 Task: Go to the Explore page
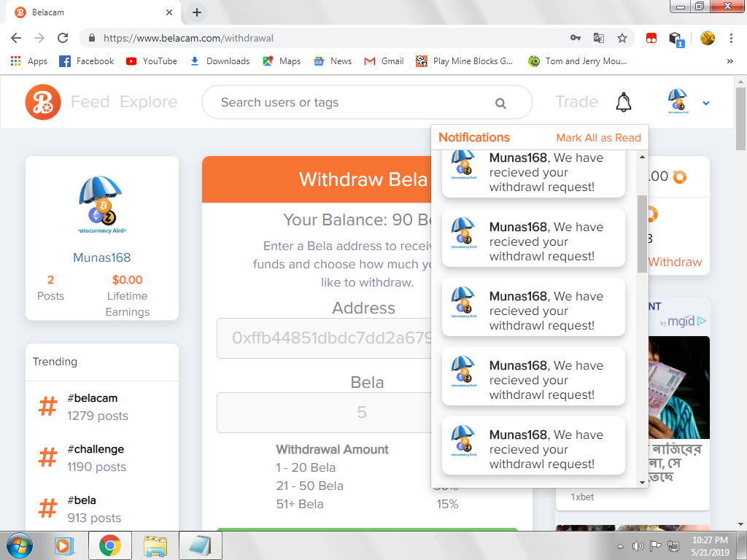[x=148, y=102]
